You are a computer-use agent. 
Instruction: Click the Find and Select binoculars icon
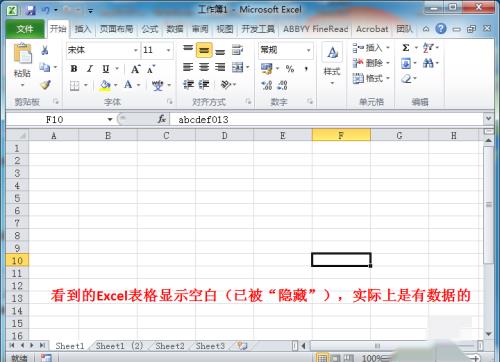[428, 63]
